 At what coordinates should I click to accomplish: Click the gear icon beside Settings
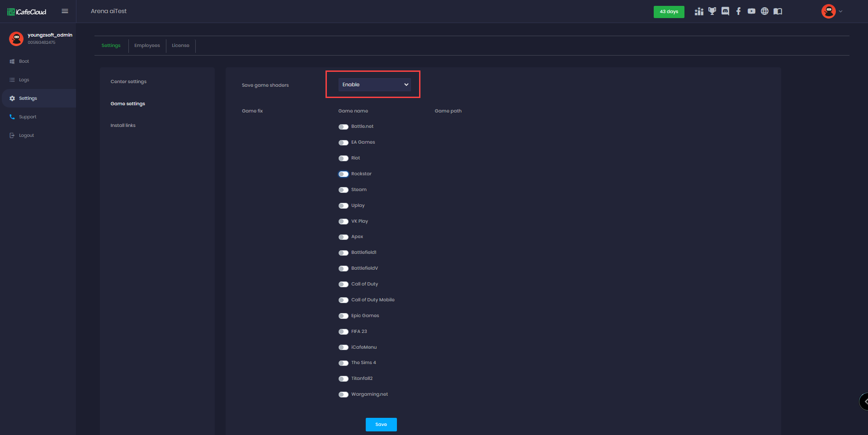coord(12,98)
